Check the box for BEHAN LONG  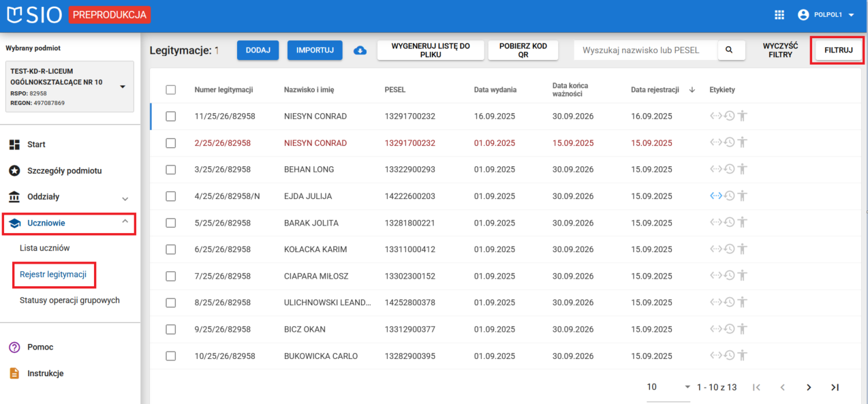tap(171, 170)
